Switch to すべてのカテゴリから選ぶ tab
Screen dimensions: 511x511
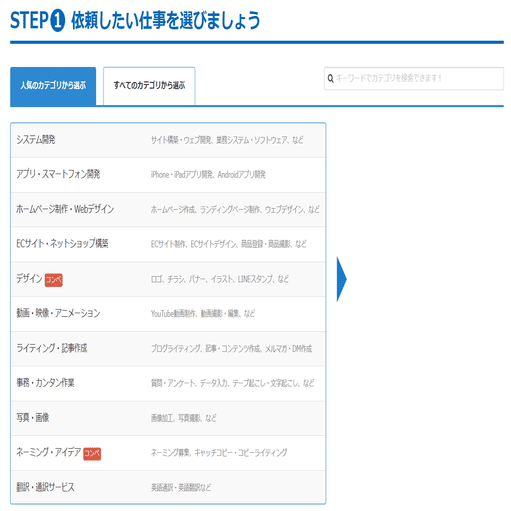(x=149, y=86)
